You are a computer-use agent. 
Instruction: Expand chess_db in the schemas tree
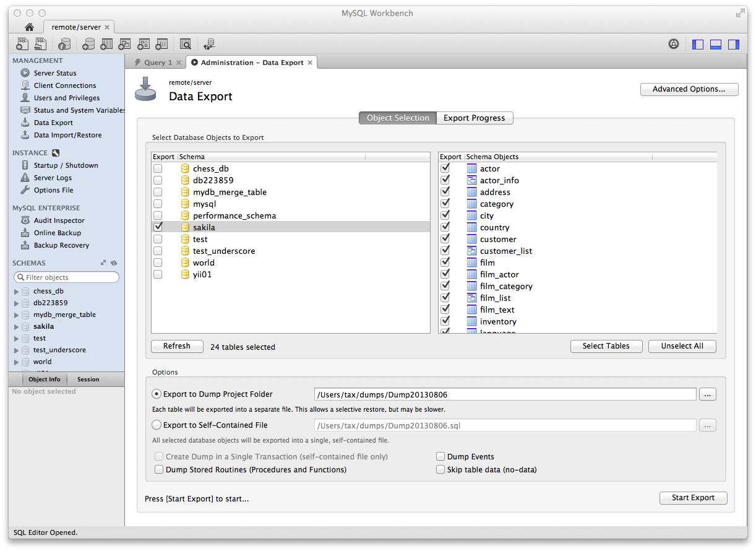click(16, 291)
